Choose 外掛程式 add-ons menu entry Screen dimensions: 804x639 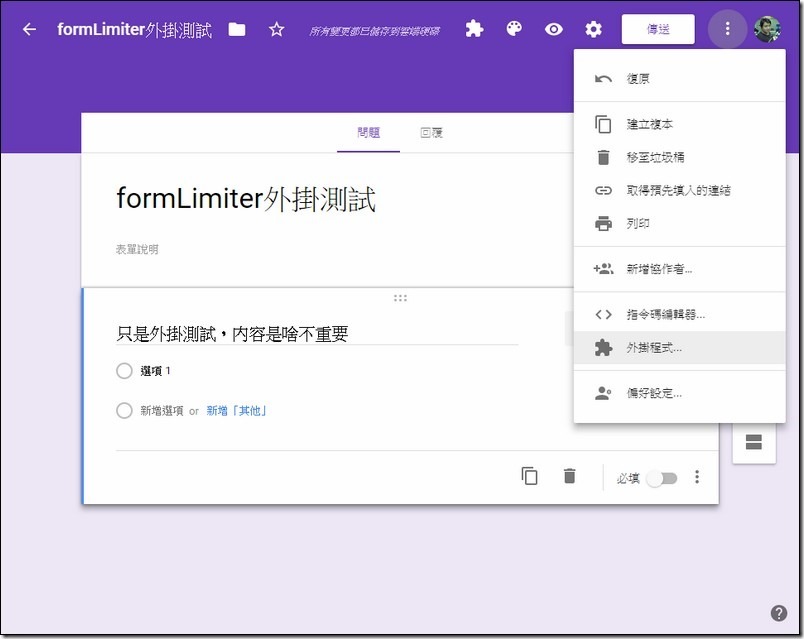679,348
